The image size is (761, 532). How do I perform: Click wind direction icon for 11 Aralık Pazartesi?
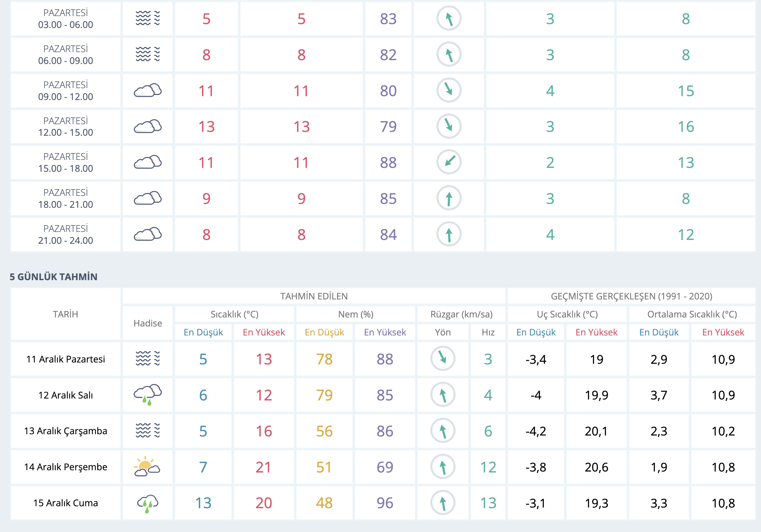pos(443,359)
